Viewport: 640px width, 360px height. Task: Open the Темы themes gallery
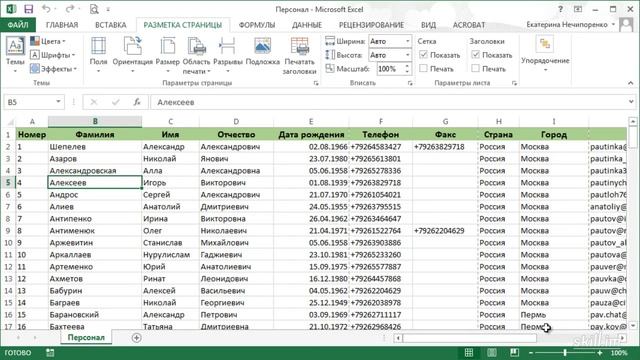(x=15, y=55)
